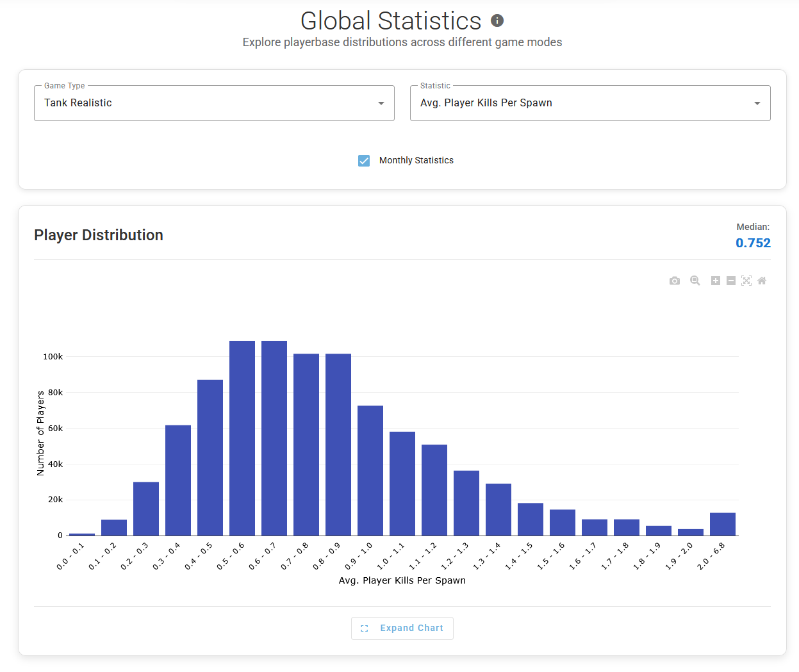Select the zoom magnifier tool in chart toolbar
Image resolution: width=799 pixels, height=672 pixels.
[x=695, y=281]
